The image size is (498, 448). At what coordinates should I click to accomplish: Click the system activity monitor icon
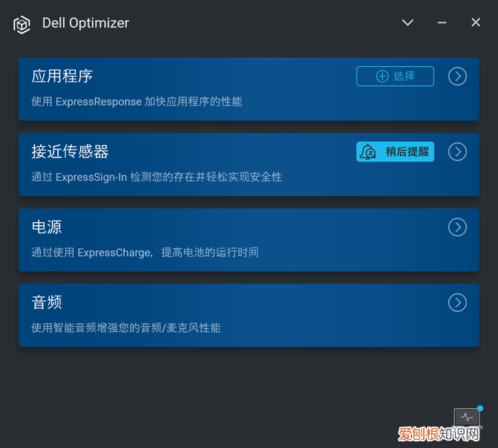coord(467,417)
